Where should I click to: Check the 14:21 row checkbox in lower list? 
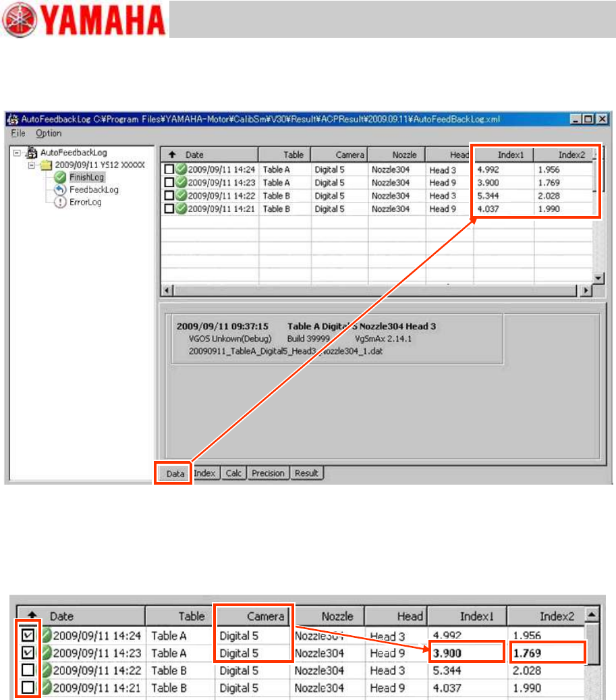click(x=28, y=687)
